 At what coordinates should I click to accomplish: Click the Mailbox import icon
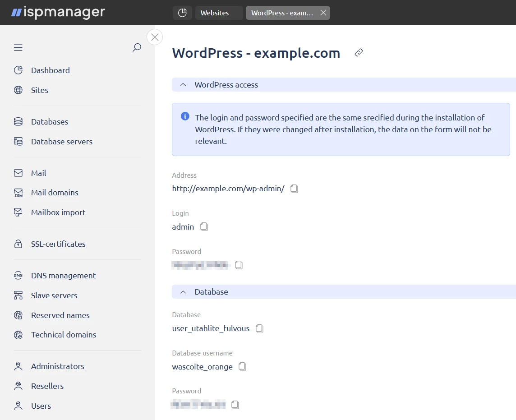tap(18, 212)
